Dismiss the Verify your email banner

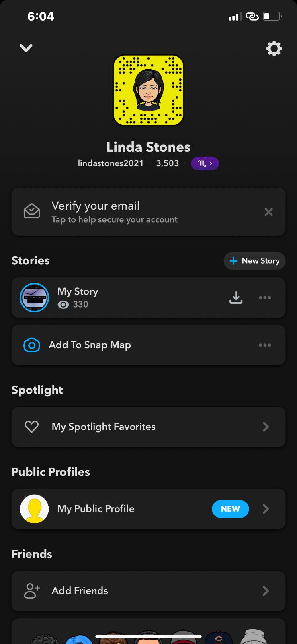pos(268,212)
